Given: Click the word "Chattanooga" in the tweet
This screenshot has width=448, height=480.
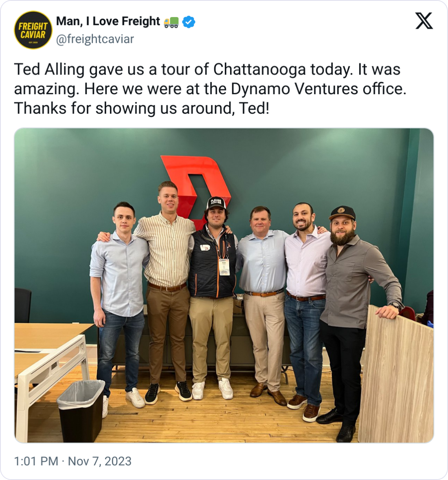Looking at the screenshot, I should [259, 69].
